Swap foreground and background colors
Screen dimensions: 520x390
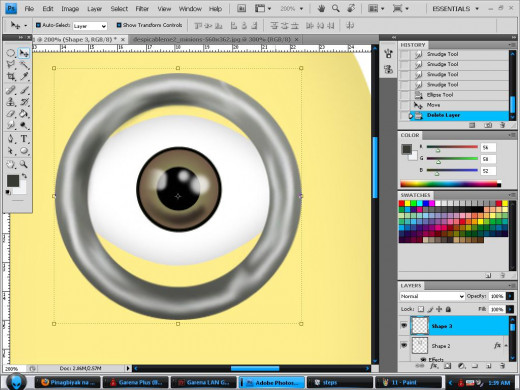pyautogui.click(x=24, y=175)
